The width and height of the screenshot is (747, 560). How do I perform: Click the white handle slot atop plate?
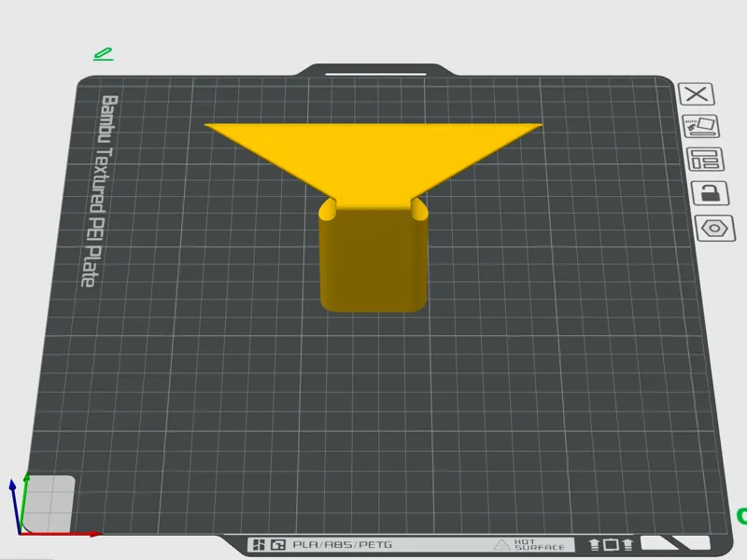tap(375, 74)
